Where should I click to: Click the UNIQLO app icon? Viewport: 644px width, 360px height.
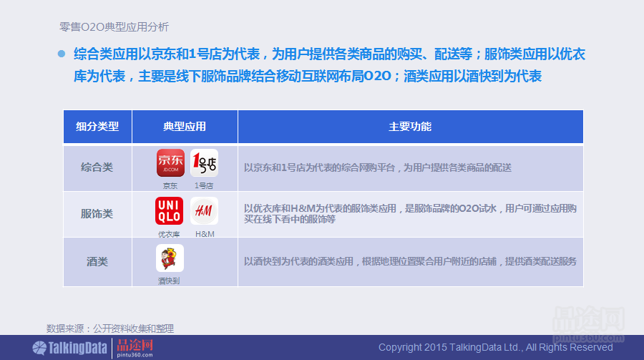169,211
